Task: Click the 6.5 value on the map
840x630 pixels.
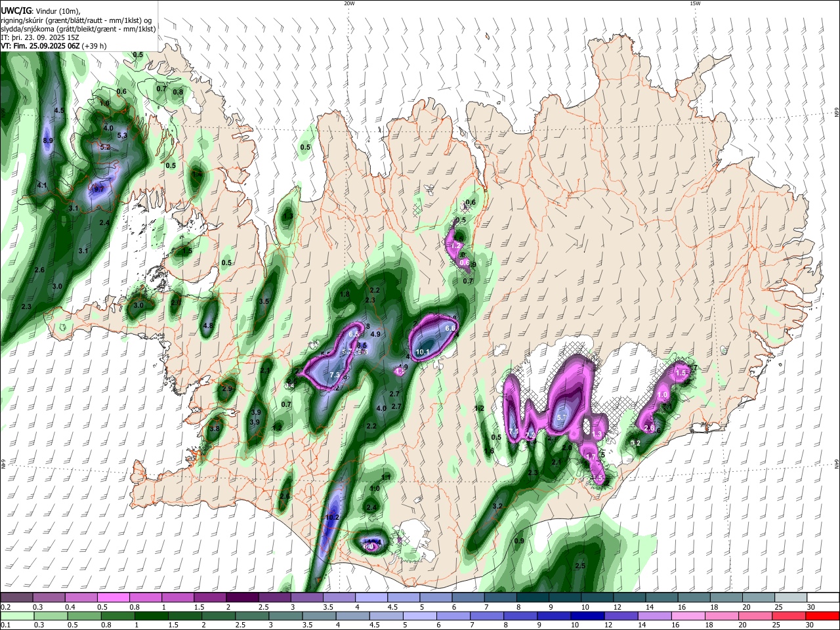Action: click(x=354, y=334)
